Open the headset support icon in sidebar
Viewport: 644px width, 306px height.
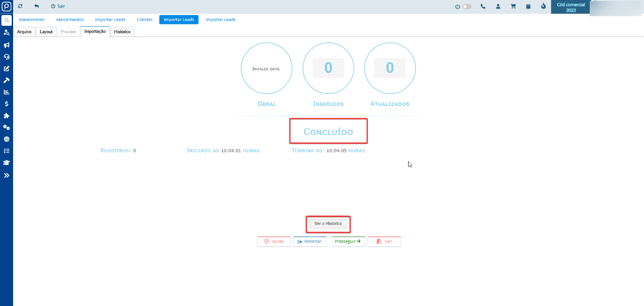(7, 57)
